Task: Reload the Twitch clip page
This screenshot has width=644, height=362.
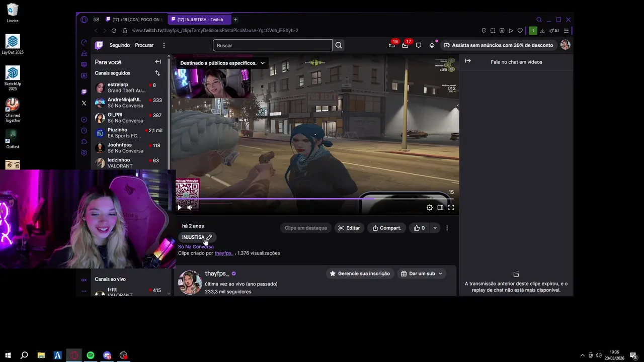Action: (x=114, y=31)
